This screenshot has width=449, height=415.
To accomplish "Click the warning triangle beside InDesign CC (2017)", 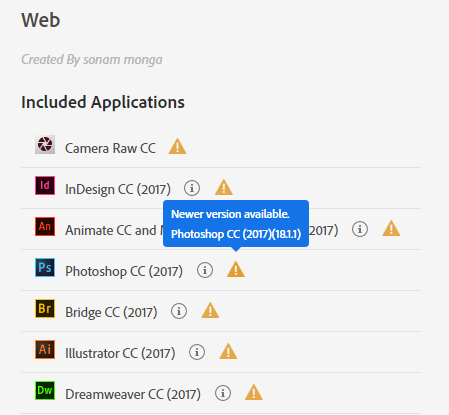I will pyautogui.click(x=224, y=187).
